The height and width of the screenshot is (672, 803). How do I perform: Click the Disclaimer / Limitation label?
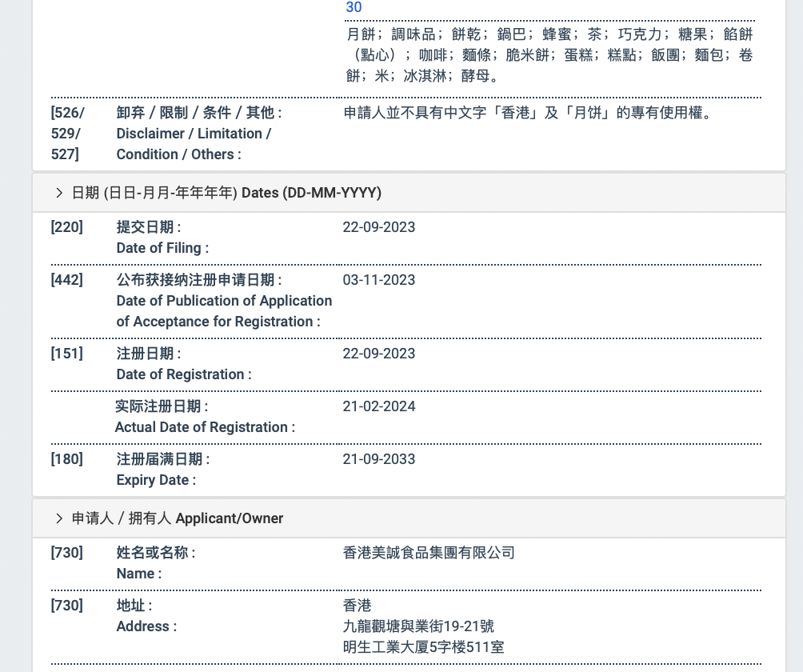coord(194,134)
